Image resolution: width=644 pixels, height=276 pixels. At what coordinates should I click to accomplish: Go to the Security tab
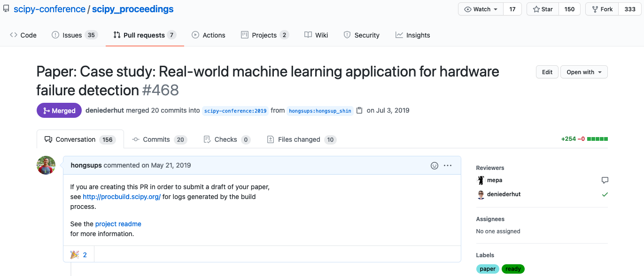pyautogui.click(x=361, y=35)
